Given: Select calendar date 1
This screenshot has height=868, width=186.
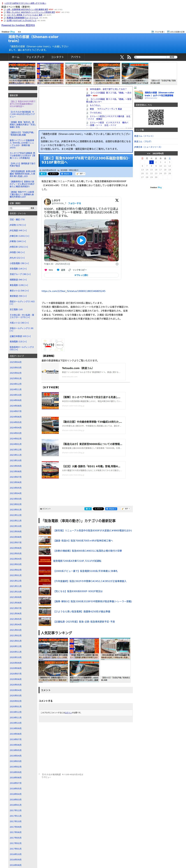Looking at the screenshot, I should coord(151,162).
